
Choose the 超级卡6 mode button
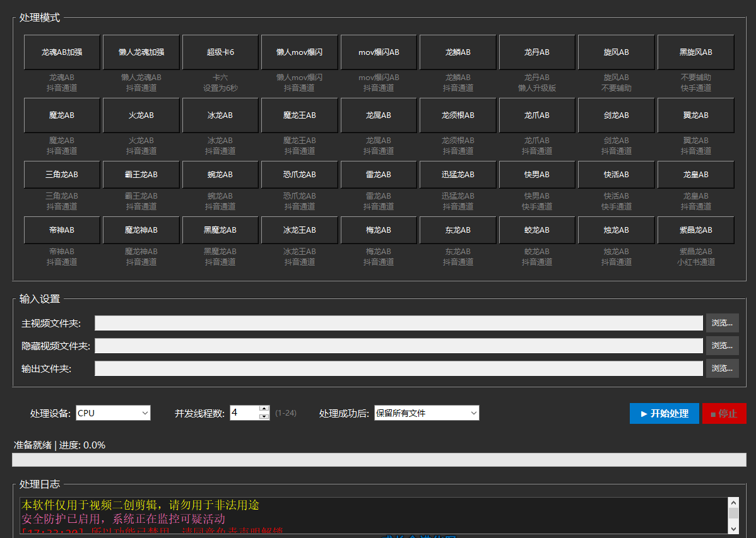click(220, 52)
